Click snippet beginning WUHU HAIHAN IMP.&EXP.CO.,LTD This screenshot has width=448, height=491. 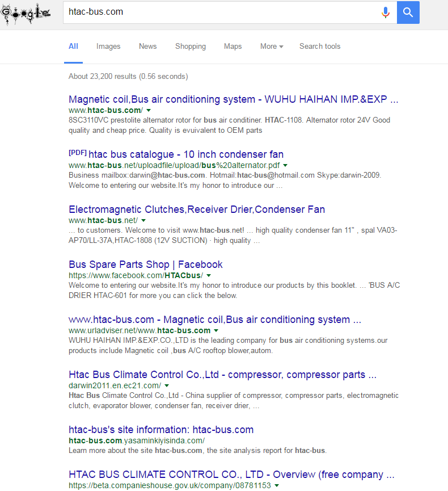point(228,345)
